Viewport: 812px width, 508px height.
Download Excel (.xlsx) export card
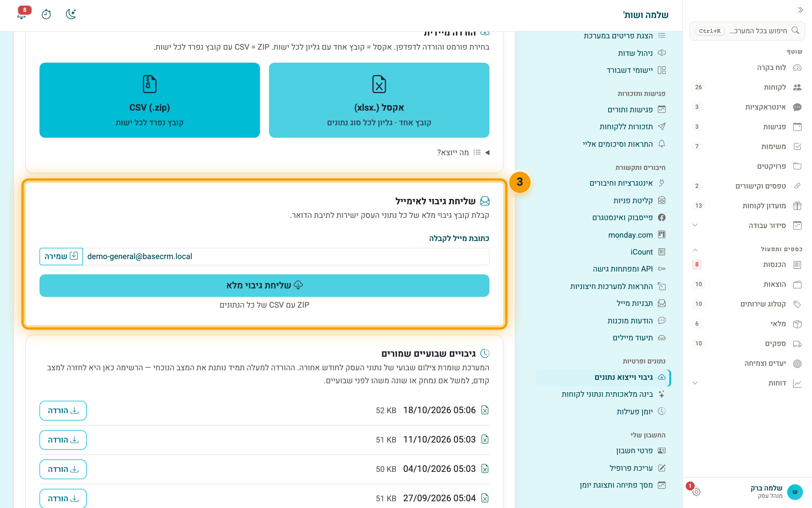point(379,100)
